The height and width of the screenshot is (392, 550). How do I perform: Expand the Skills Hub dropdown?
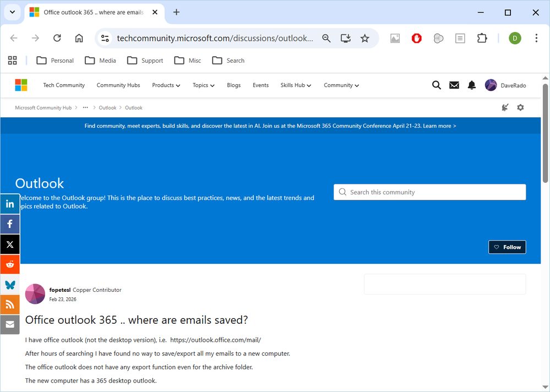tap(296, 85)
